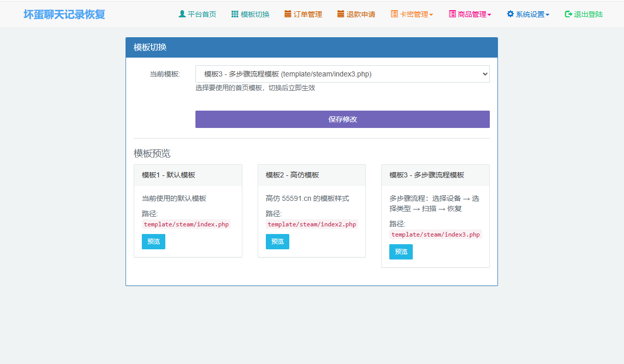Preview 模板3 多步骤流程模板

point(401,252)
